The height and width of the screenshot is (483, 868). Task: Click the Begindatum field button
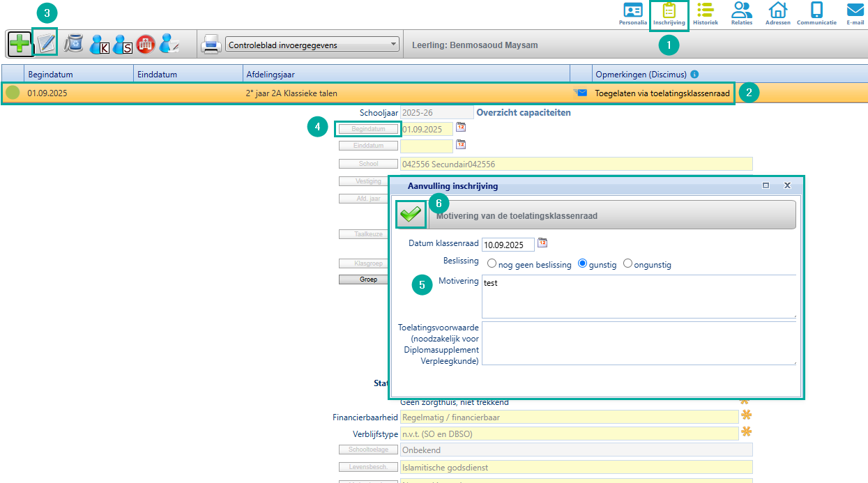(368, 129)
